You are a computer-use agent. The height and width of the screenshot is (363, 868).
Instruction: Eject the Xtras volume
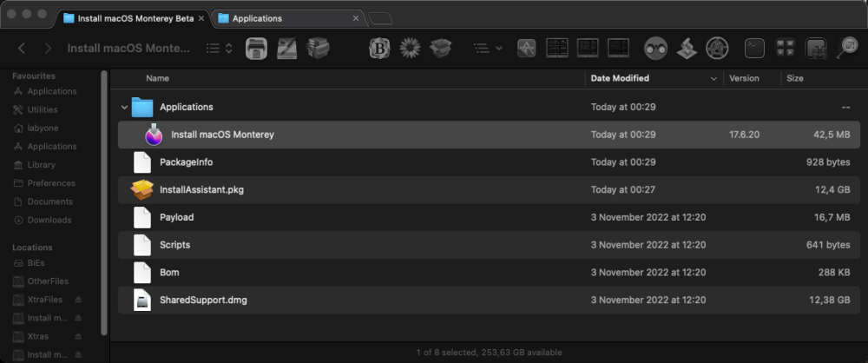(78, 336)
